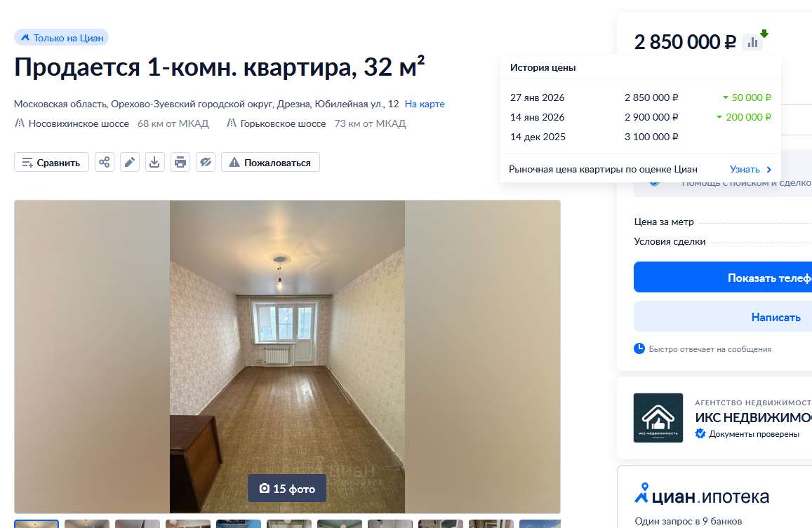
Task: Open На карте map link
Action: tap(425, 104)
